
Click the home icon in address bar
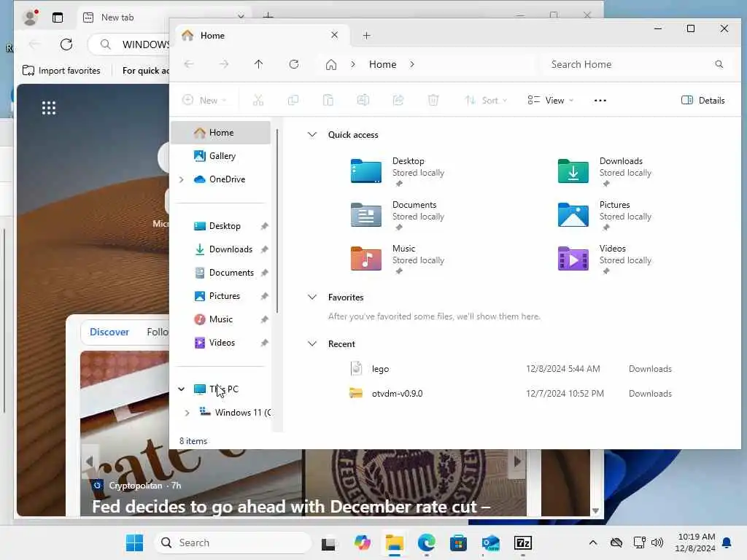pos(331,64)
